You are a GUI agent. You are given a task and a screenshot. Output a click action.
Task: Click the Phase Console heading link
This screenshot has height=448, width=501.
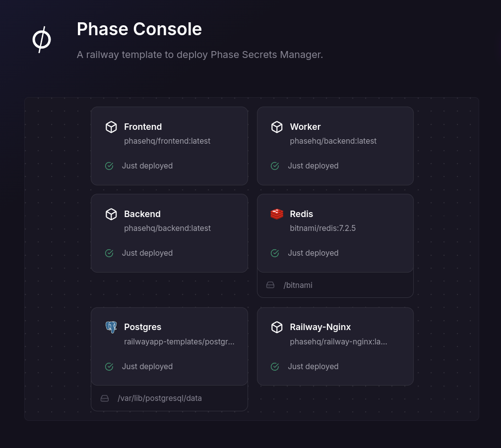point(139,29)
